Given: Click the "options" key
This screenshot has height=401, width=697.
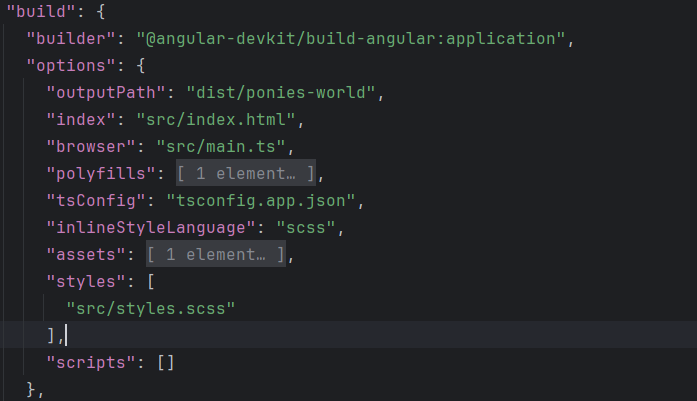Looking at the screenshot, I should [x=71, y=65].
